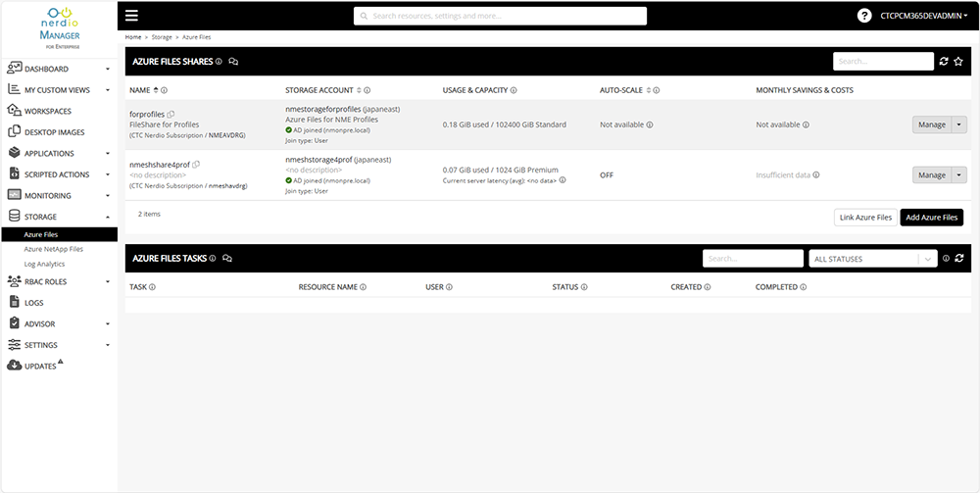Viewport: 980px width, 493px height.
Task: Click the nmeshstorage4prof storage account name
Action: pyautogui.click(x=318, y=160)
